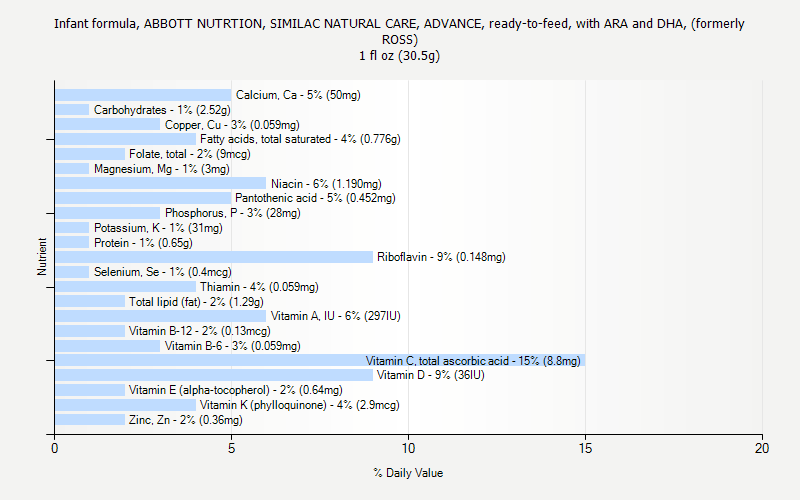Screen dimensions: 800x500
Task: Click the blue bar for Vitamin D
Action: (214, 375)
